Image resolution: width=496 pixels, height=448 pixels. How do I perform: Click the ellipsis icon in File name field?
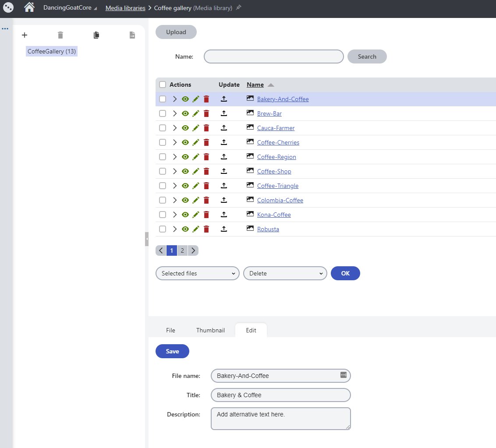(x=344, y=375)
